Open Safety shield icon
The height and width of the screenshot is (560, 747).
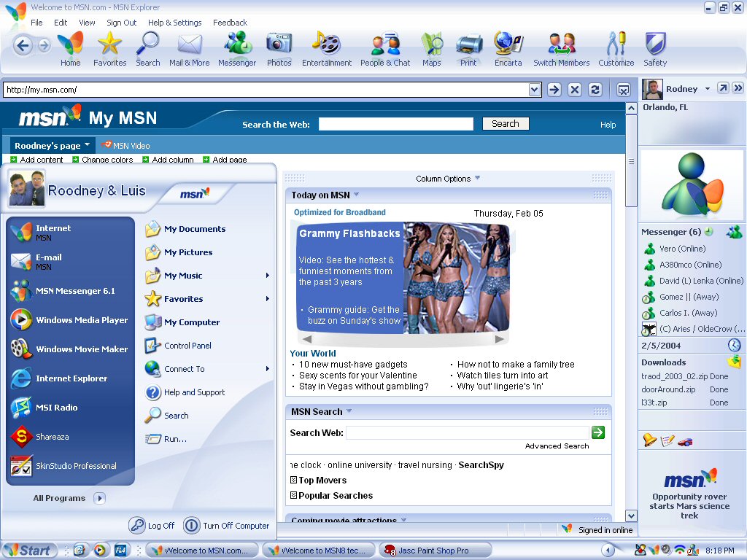coord(655,49)
